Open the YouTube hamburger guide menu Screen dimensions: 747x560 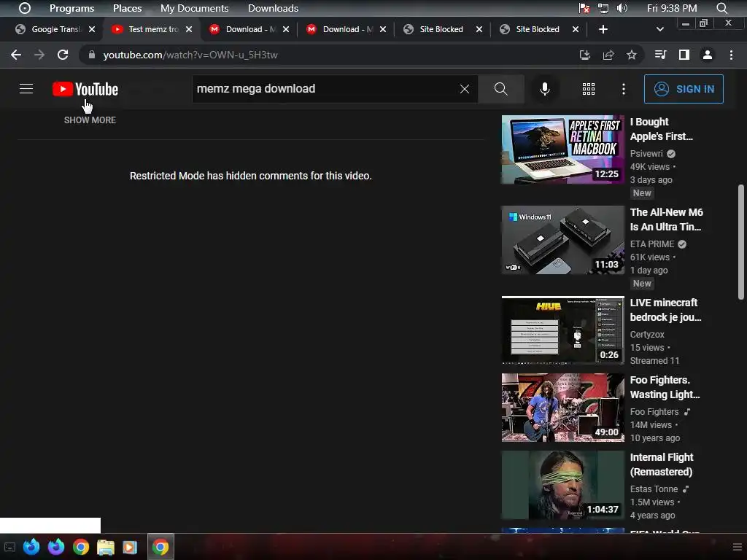(26, 88)
